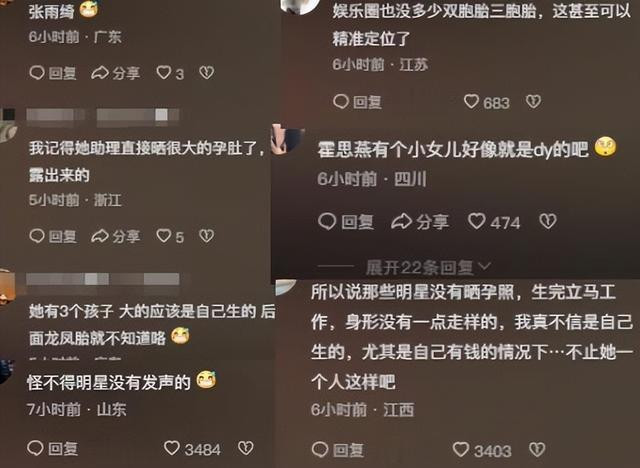640x468 pixels.
Task: Like the comment with 3484 likes
Action: pos(171,448)
